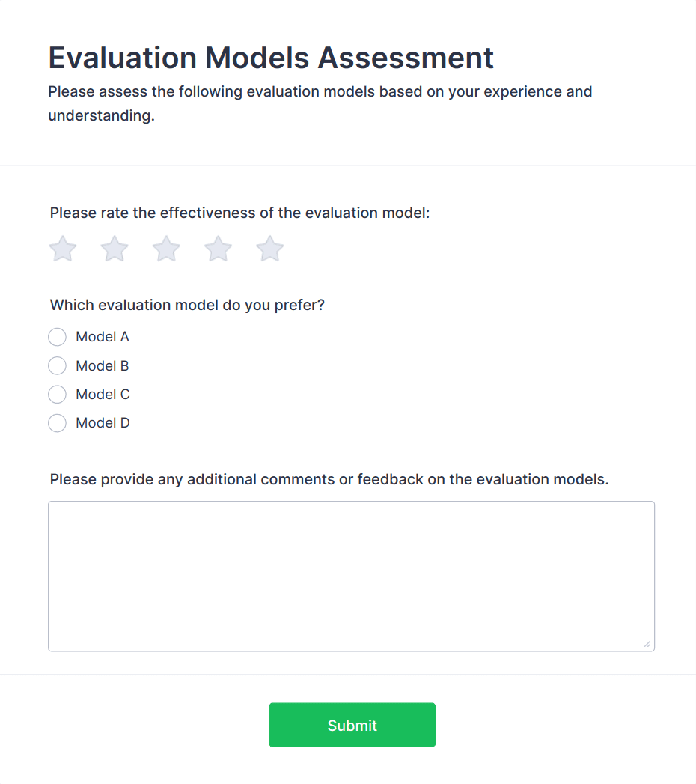Award the maximum five-star rating
The height and width of the screenshot is (784, 696).
[269, 248]
